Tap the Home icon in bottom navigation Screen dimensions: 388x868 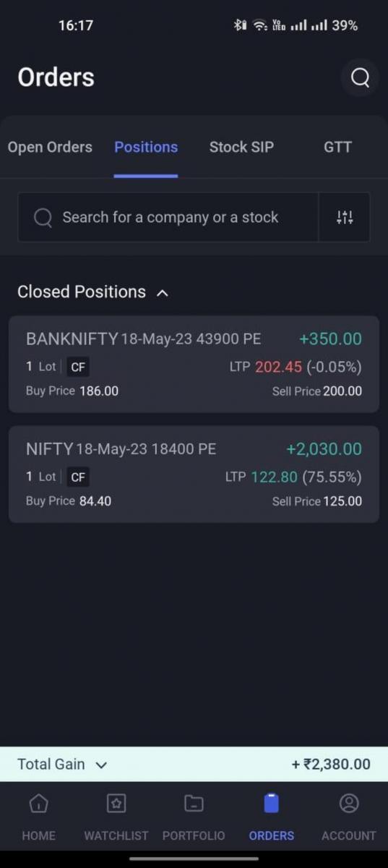pos(38,804)
